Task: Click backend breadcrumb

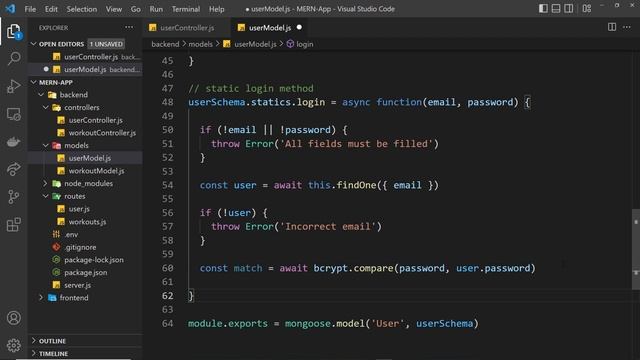Action: pos(165,44)
